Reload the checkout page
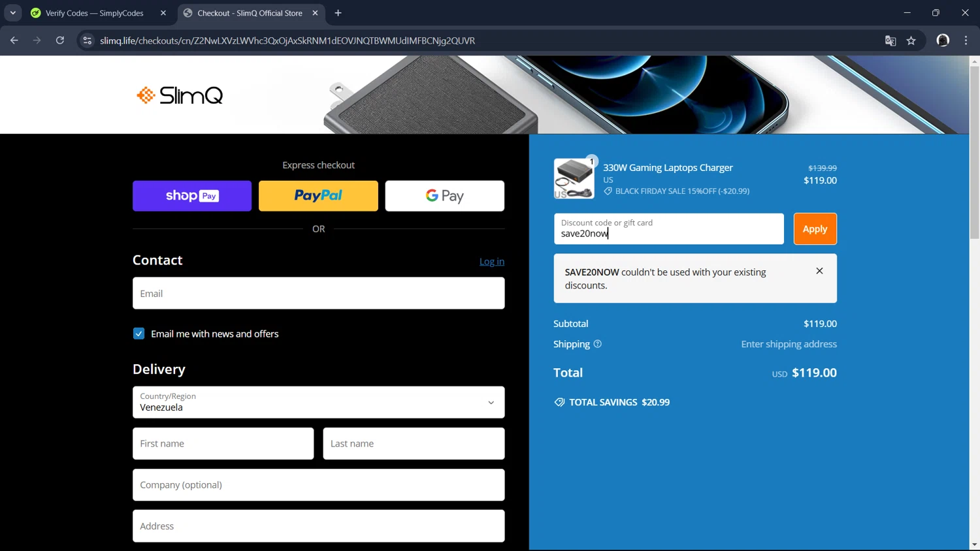This screenshot has height=551, width=980. 60,40
